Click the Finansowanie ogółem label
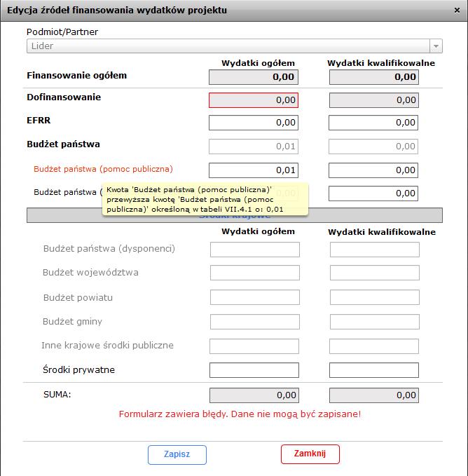 [77, 76]
